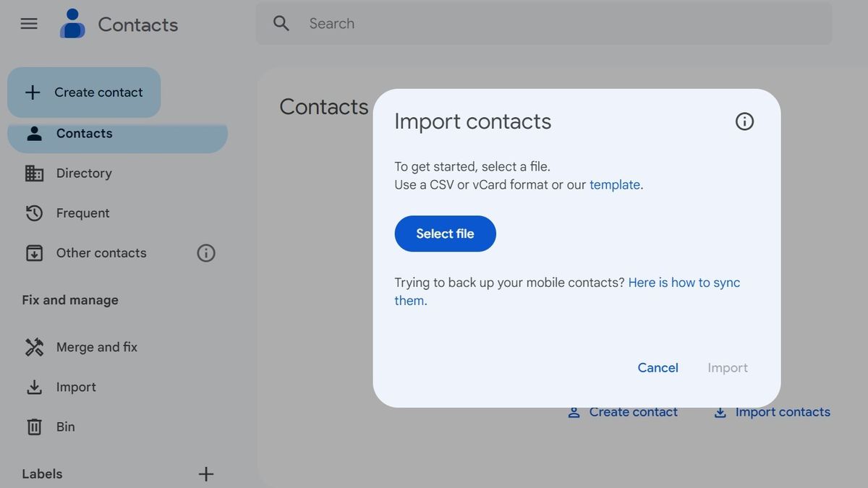This screenshot has width=868, height=488.
Task: Click the Frequent history icon
Action: click(33, 213)
